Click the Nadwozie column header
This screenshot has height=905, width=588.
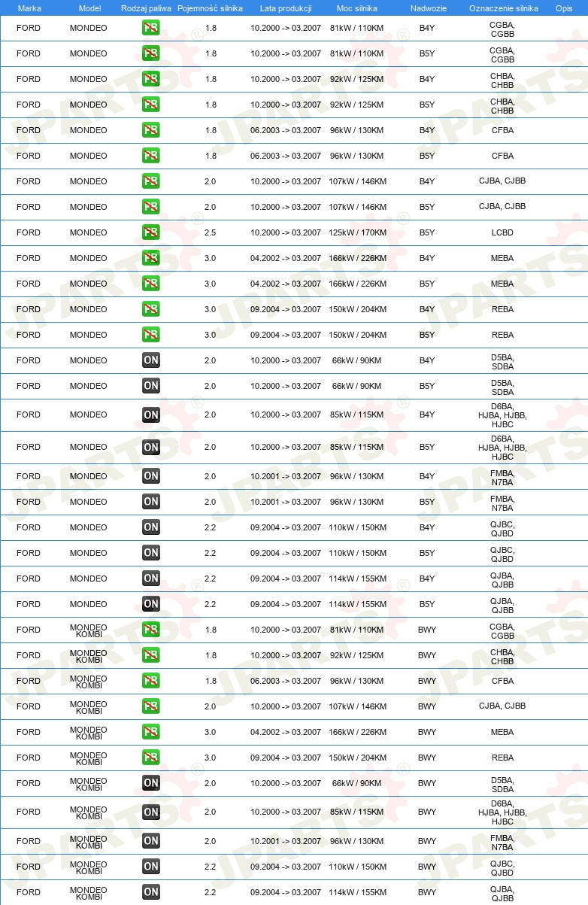(429, 8)
